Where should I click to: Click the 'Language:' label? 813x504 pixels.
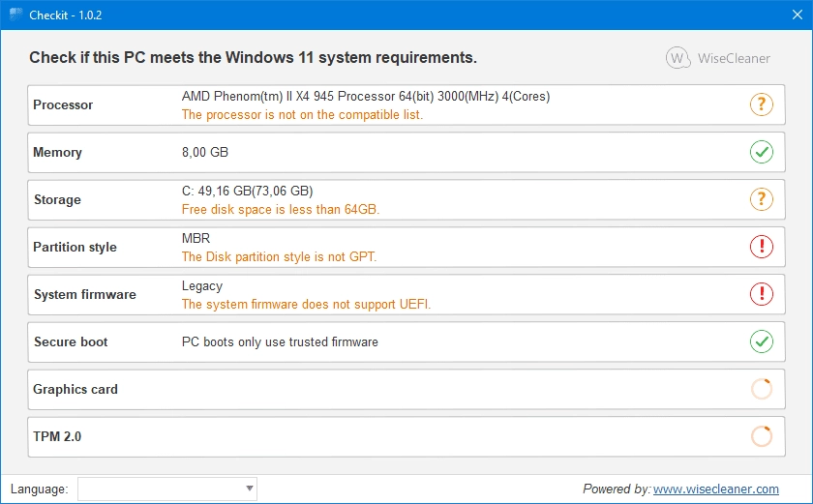(40, 489)
